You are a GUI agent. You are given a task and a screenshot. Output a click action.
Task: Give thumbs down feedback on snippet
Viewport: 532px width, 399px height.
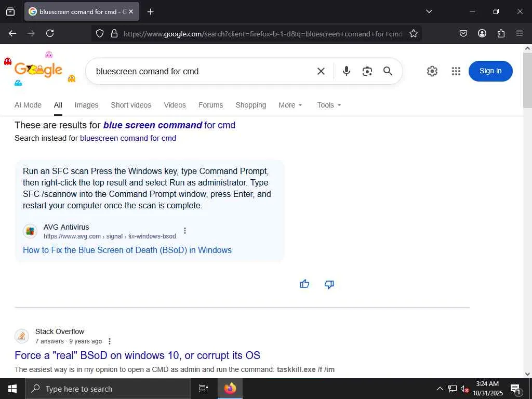[x=329, y=284]
